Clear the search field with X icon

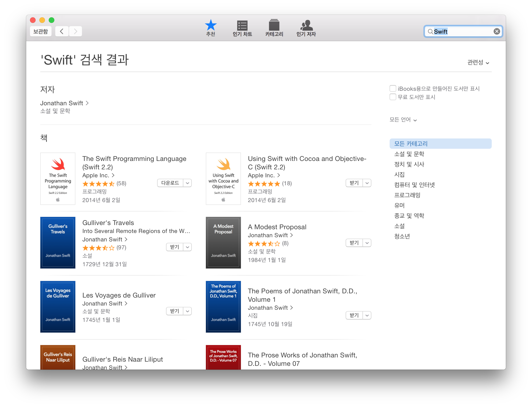pos(497,32)
